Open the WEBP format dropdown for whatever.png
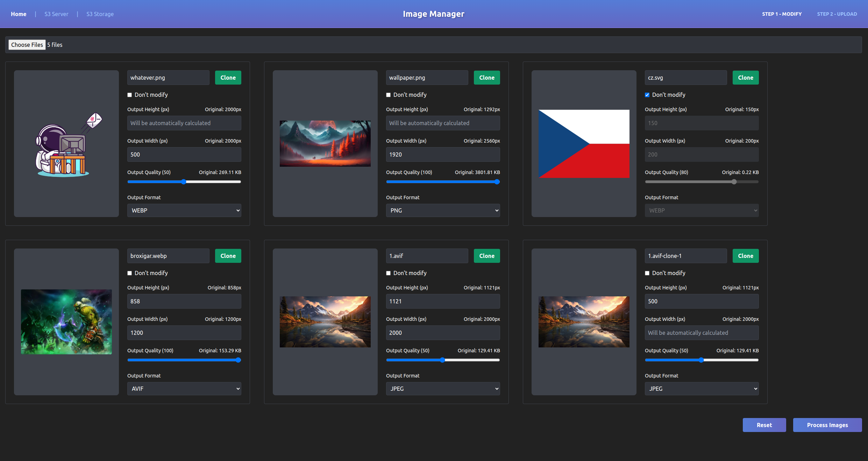 [x=184, y=210]
